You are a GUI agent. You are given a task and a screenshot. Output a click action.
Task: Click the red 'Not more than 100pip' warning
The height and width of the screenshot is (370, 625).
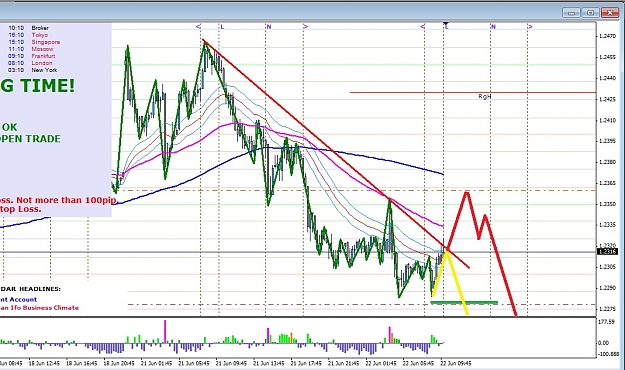pyautogui.click(x=66, y=200)
